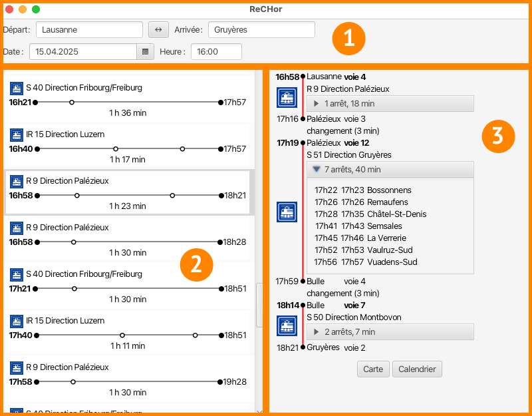
Task: Click train icon beside R 9 leg in details
Action: (287, 97)
